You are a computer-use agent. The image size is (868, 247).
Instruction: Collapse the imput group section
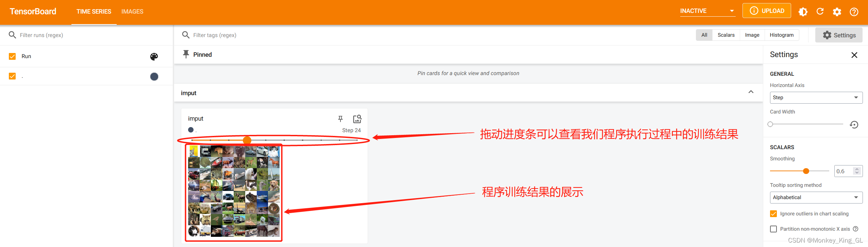tap(751, 92)
